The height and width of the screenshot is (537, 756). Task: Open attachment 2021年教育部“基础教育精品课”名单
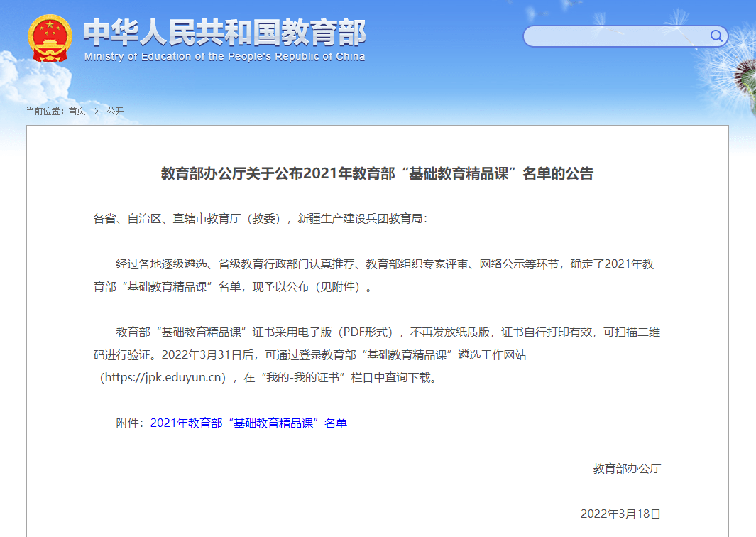pyautogui.click(x=248, y=423)
